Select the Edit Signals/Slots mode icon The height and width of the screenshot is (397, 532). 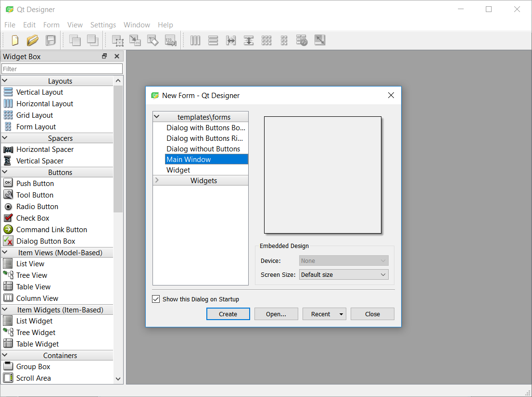pos(135,40)
